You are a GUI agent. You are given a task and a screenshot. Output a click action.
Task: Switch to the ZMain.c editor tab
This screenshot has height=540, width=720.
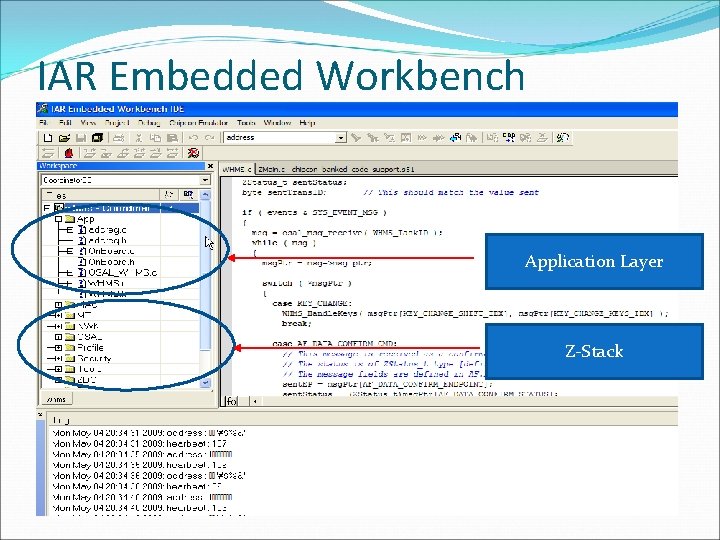[271, 169]
